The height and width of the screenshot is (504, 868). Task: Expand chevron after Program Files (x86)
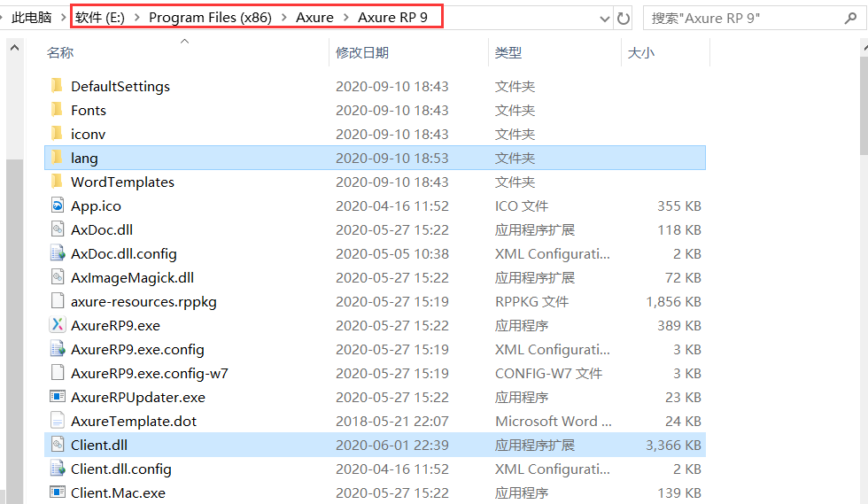[284, 18]
